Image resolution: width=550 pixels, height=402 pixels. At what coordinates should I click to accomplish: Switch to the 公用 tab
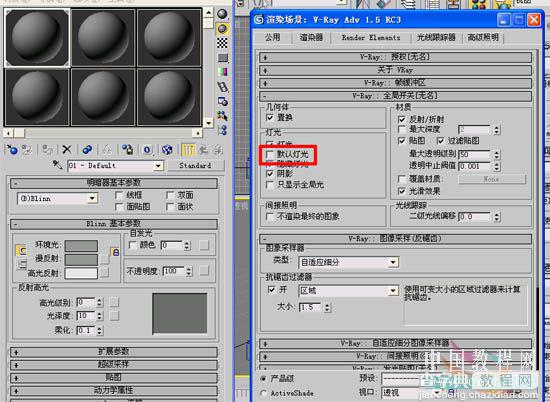(273, 38)
